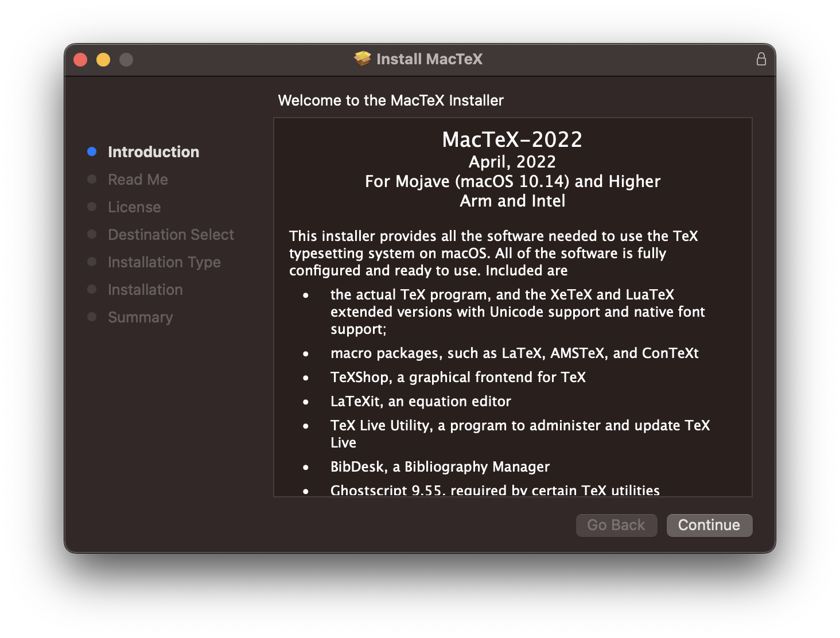The height and width of the screenshot is (638, 840).
Task: Minimize the installer with yellow button
Action: point(103,60)
